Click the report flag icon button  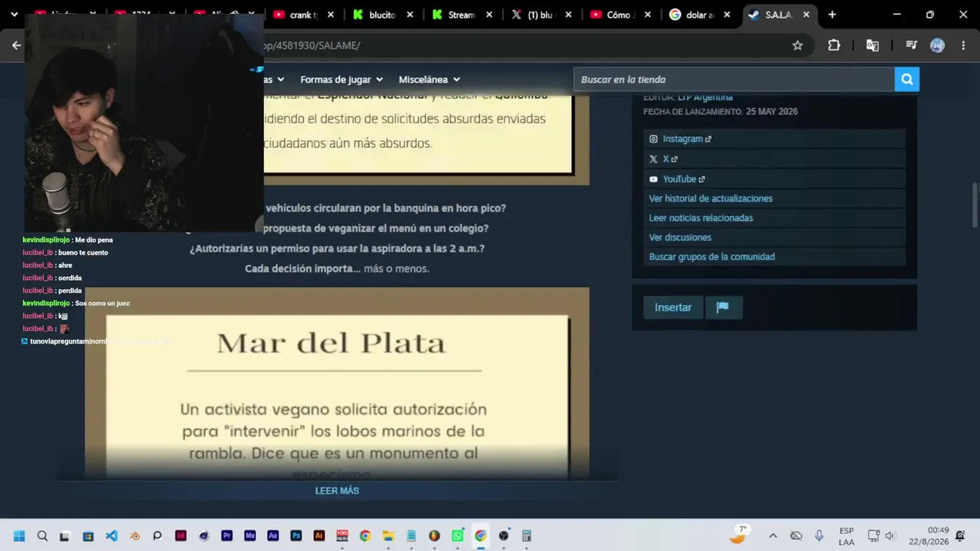point(722,308)
